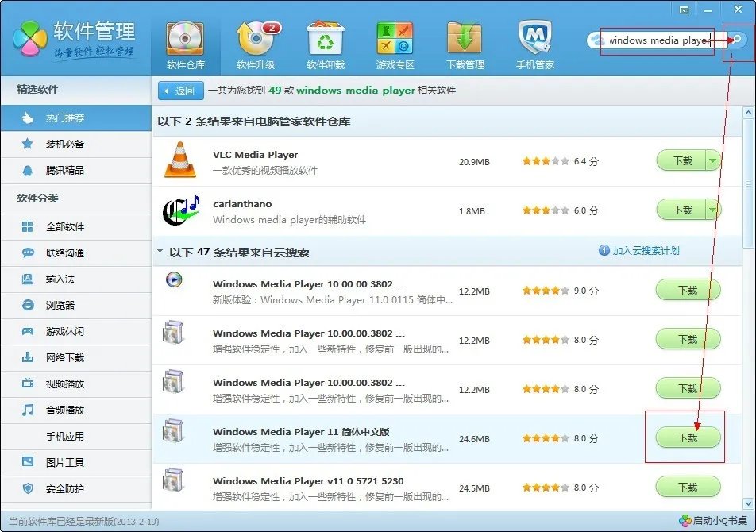Click the VLC Media Player cone icon

pos(181,160)
